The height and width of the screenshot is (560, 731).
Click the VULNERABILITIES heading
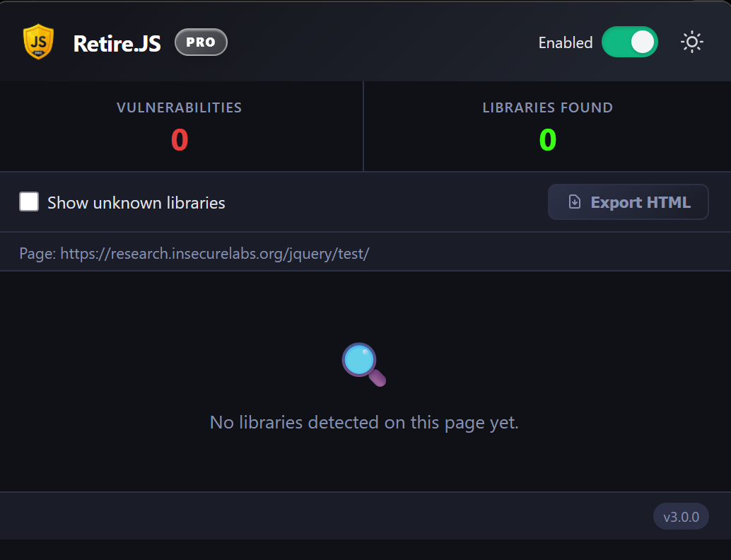coord(180,107)
